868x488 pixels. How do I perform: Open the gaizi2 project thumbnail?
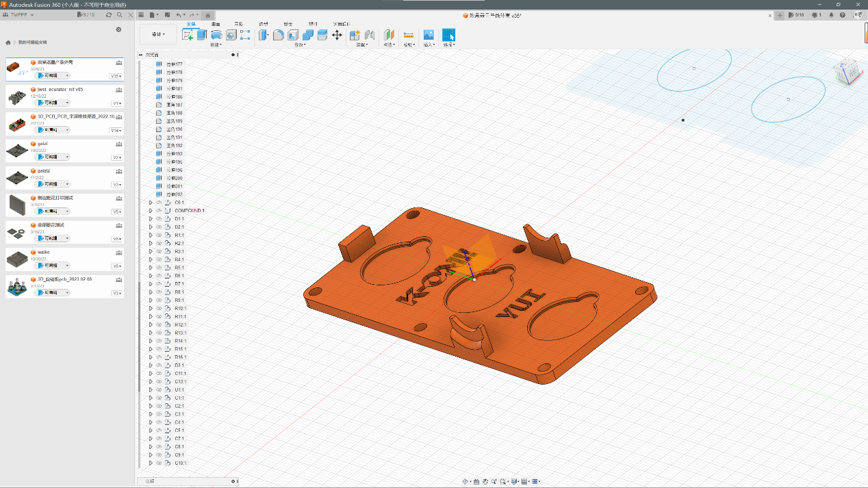click(16, 178)
